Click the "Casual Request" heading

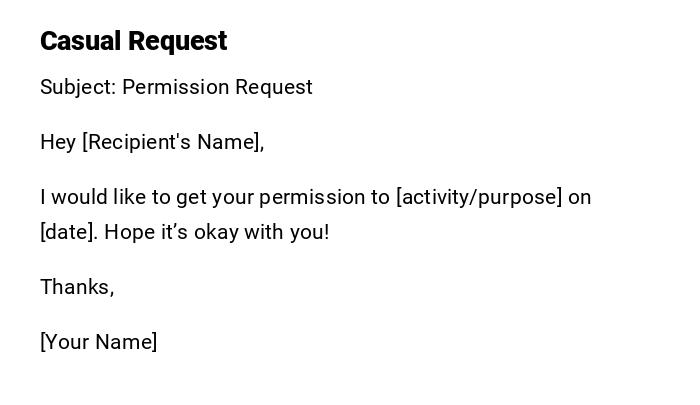[x=133, y=41]
